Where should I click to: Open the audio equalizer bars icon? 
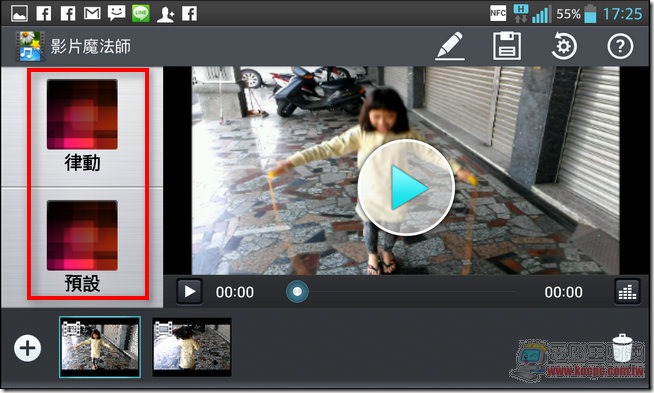[627, 292]
